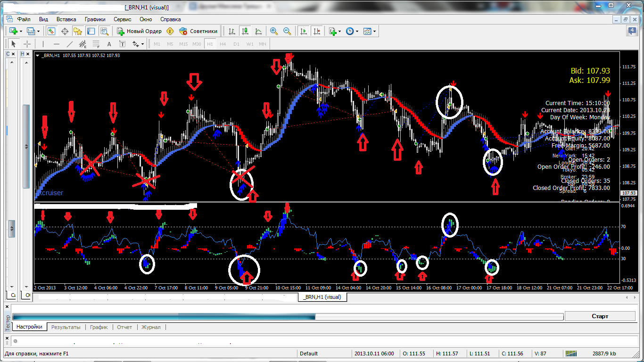Toggle chart auto-scroll icon
This screenshot has width=644, height=362.
(x=304, y=31)
